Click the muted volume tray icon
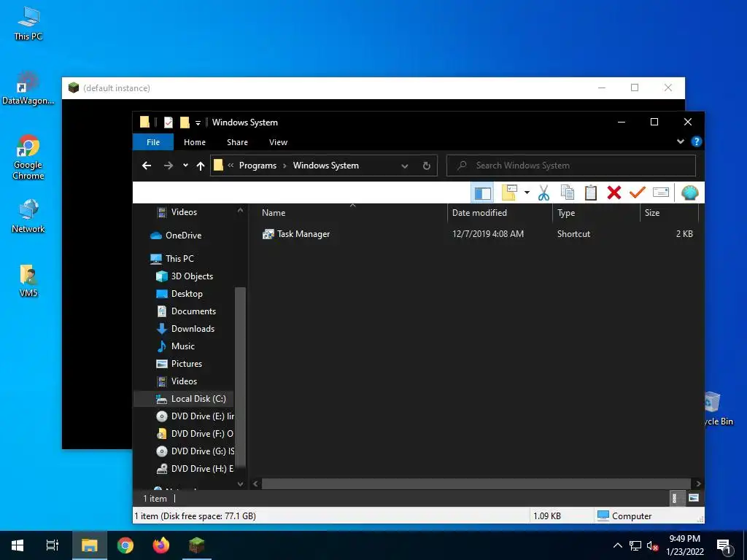The image size is (747, 560). (652, 546)
